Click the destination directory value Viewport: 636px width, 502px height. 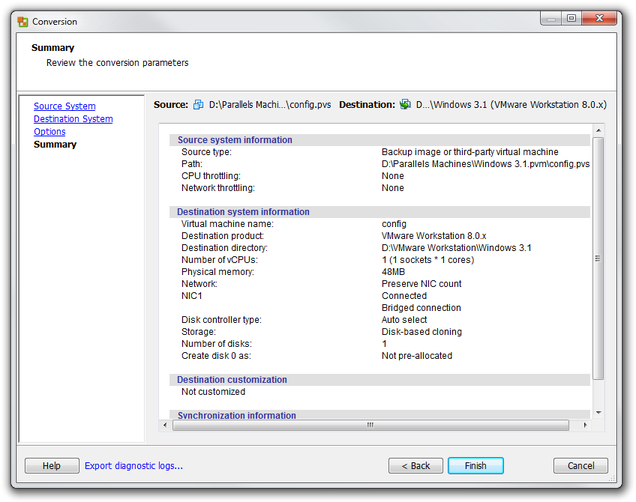pos(456,248)
